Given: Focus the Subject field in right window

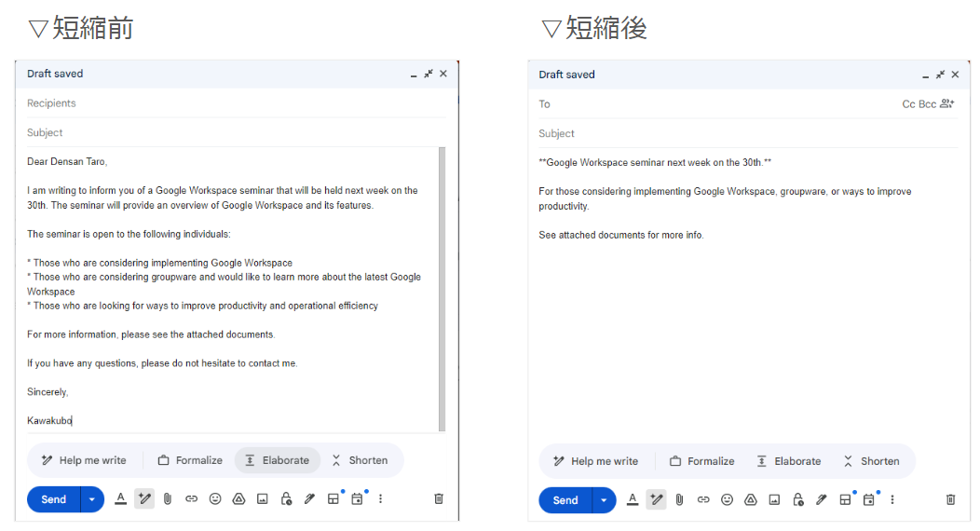Looking at the screenshot, I should click(x=747, y=134).
